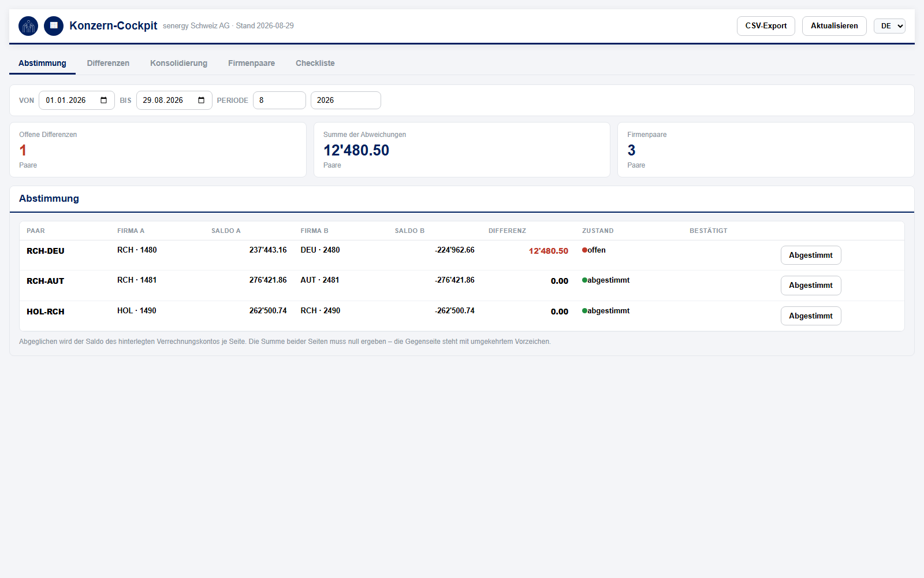Export data with CSV-Export button

point(766,26)
